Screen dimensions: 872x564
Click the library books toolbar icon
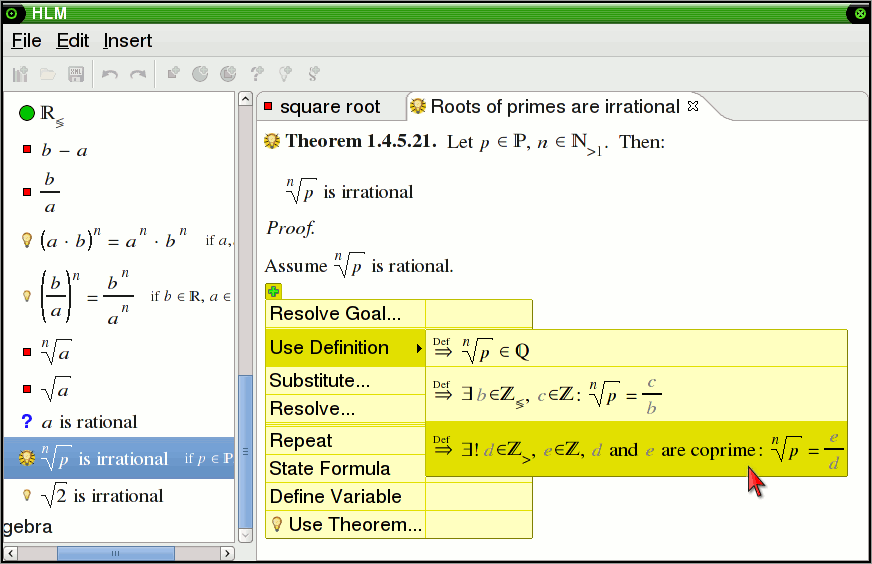click(20, 73)
